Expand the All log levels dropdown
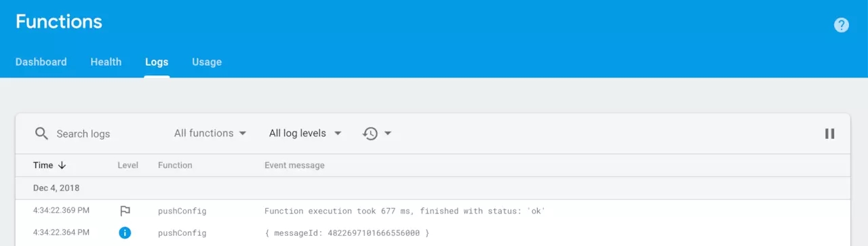The image size is (868, 246). click(x=305, y=134)
